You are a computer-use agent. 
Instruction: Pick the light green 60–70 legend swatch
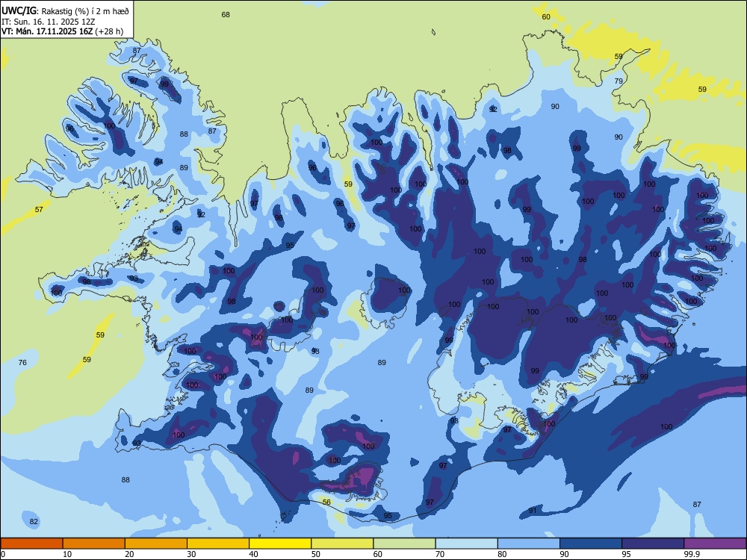tap(404, 544)
